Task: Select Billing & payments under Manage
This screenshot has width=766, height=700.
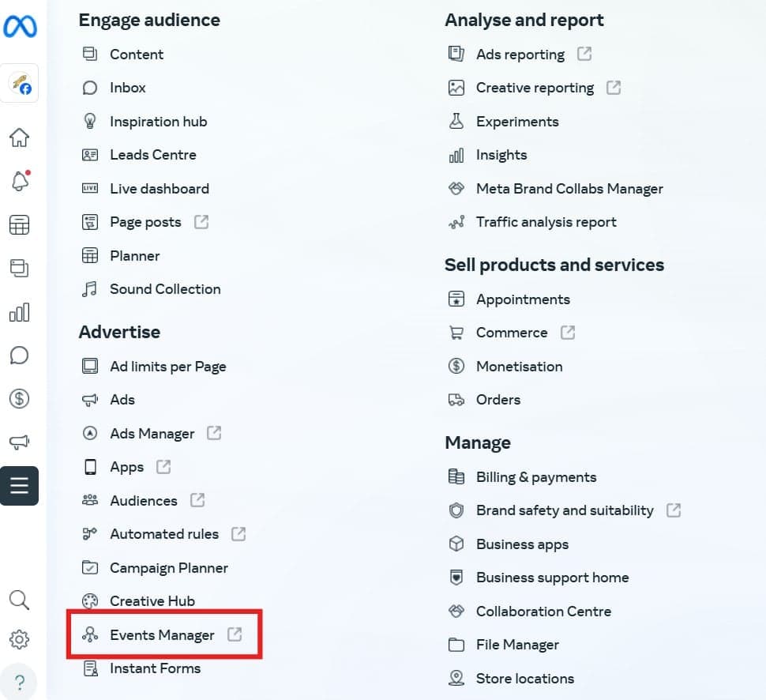Action: point(536,477)
